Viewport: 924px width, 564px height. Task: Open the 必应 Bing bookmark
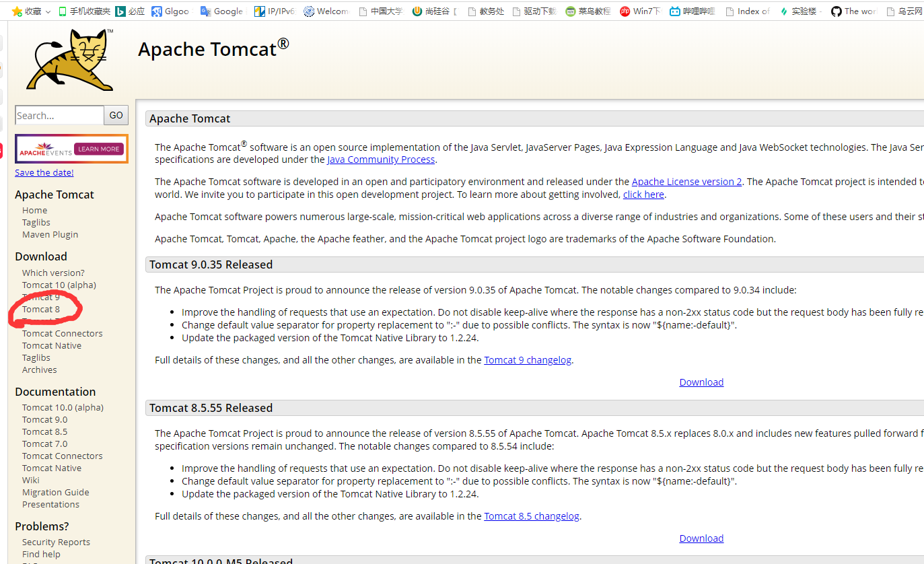pos(130,11)
